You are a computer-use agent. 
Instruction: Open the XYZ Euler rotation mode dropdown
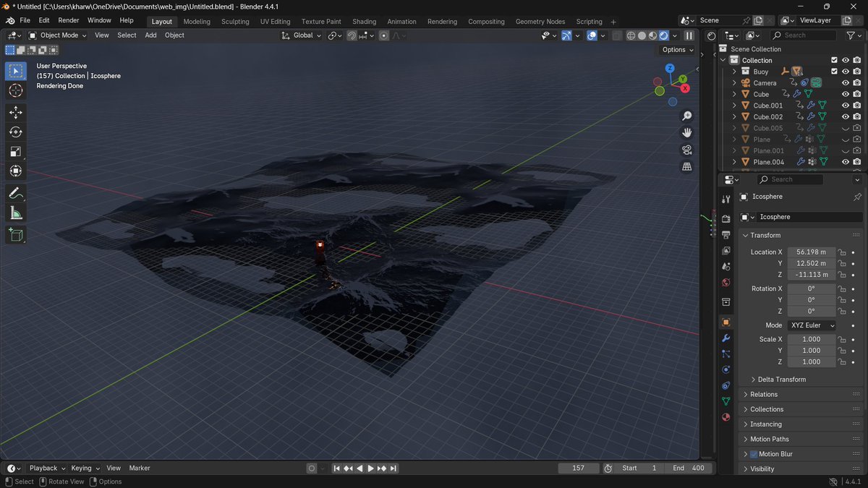point(812,325)
